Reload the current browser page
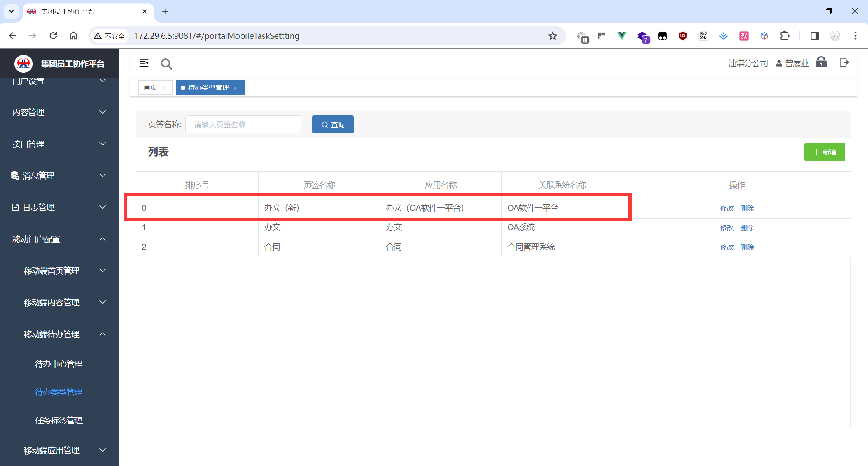868x466 pixels. click(53, 36)
